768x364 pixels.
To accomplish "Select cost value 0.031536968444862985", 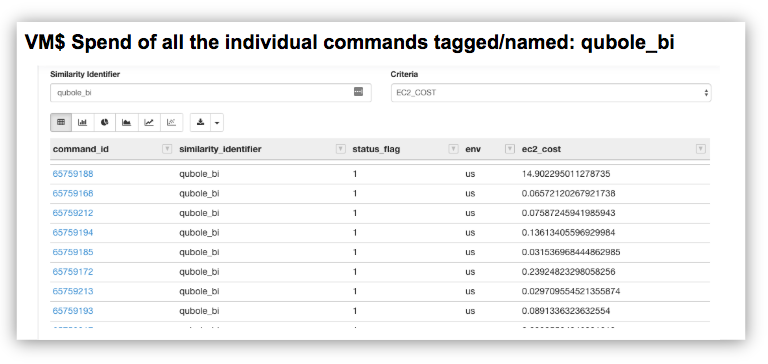I will pos(571,252).
